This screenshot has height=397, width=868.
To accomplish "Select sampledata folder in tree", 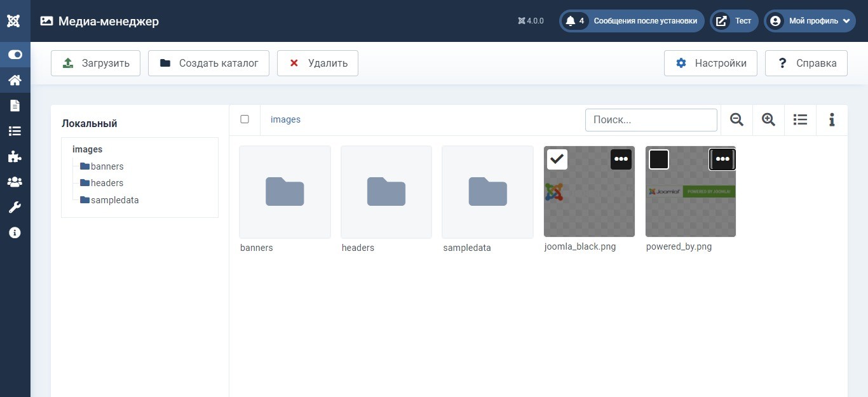I will (109, 200).
